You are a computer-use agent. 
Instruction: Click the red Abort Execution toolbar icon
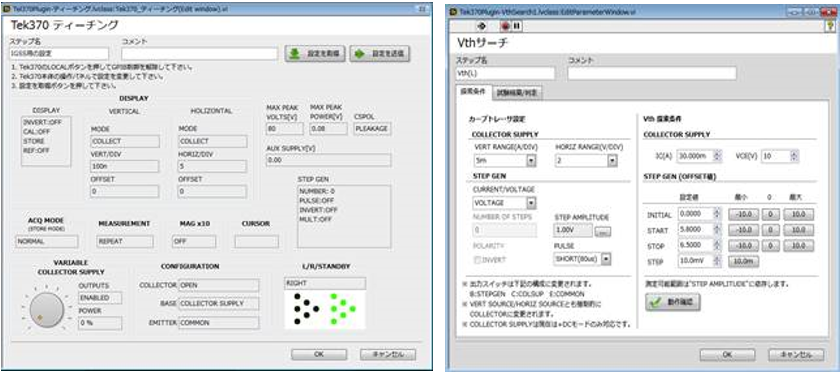click(x=505, y=25)
